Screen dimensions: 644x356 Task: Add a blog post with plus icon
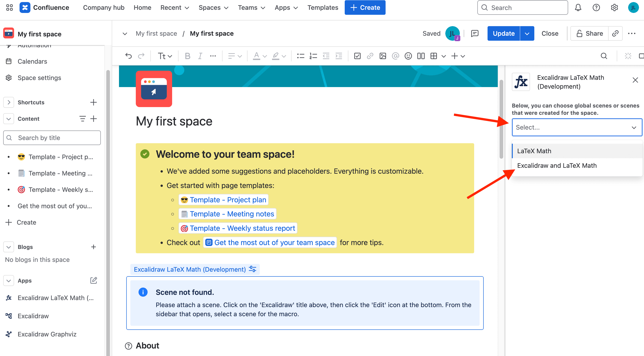pyautogui.click(x=93, y=247)
